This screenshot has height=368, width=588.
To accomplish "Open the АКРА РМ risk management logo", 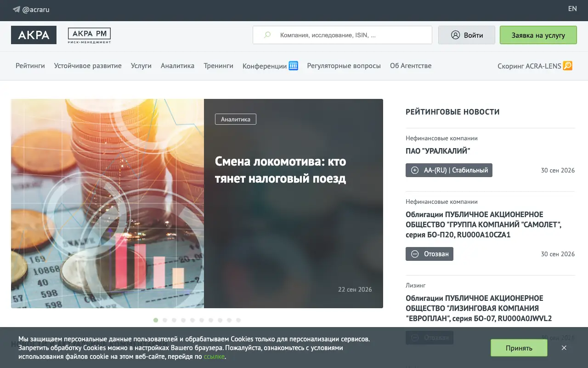I will (89, 35).
